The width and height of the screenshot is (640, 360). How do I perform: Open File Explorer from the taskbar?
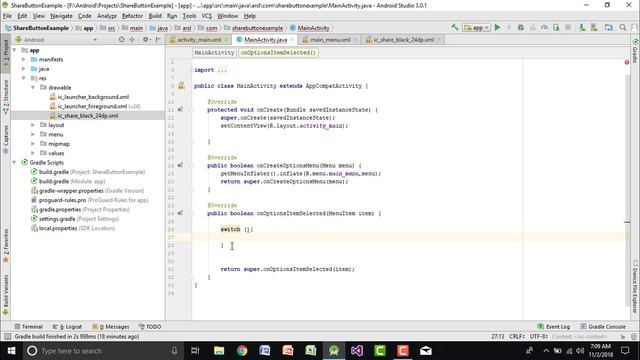[x=219, y=351]
